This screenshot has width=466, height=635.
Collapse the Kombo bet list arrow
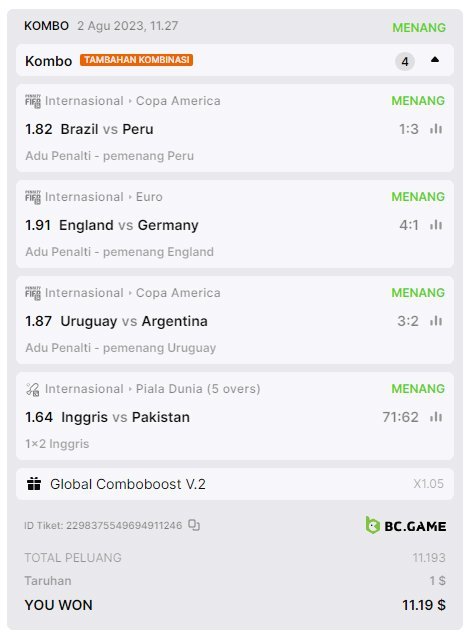[x=435, y=60]
